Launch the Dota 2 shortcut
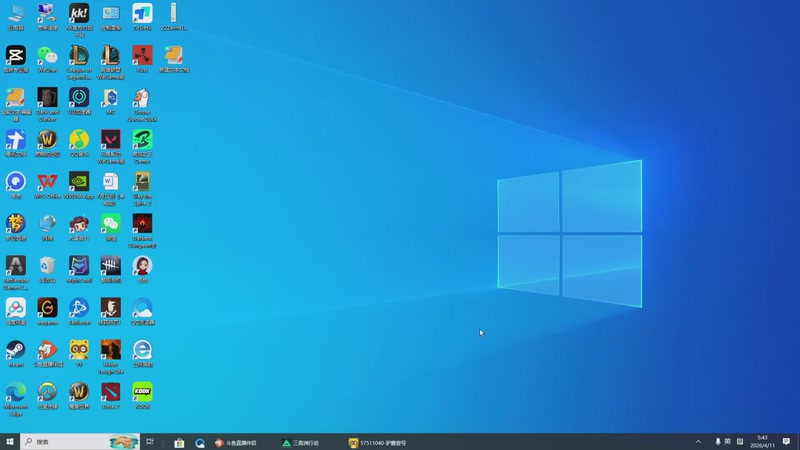 pyautogui.click(x=111, y=396)
